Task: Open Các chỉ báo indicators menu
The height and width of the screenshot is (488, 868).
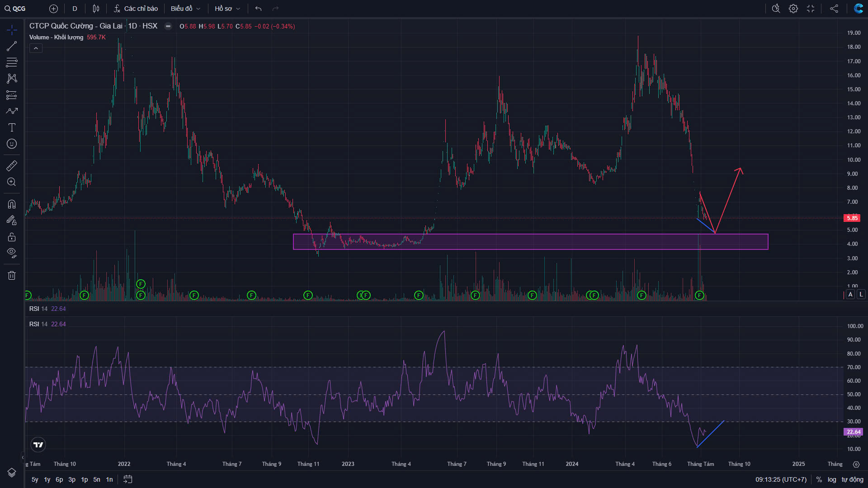Action: pyautogui.click(x=136, y=9)
